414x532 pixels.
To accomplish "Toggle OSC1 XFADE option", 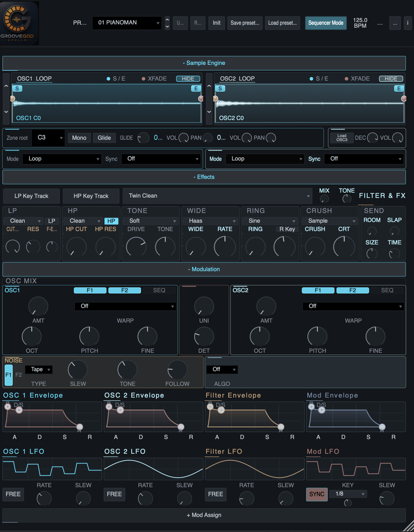I will coord(154,79).
